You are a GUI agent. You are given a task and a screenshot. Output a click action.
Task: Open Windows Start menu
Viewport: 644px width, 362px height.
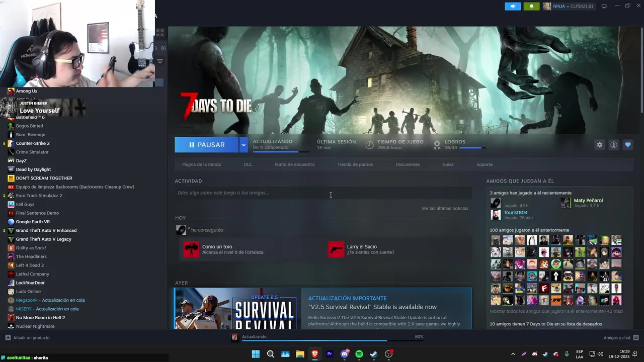click(x=256, y=354)
